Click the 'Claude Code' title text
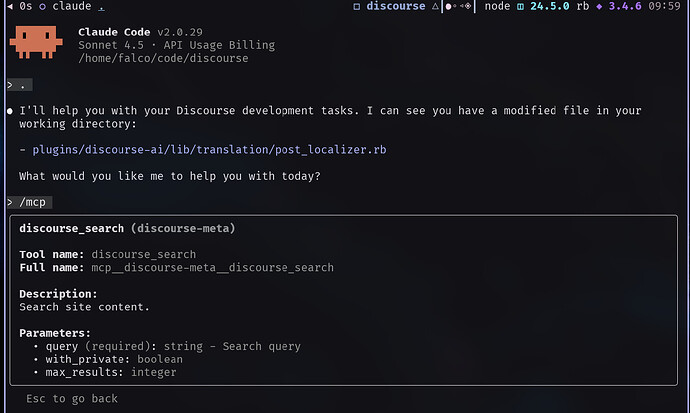The height and width of the screenshot is (413, 690). click(x=114, y=32)
